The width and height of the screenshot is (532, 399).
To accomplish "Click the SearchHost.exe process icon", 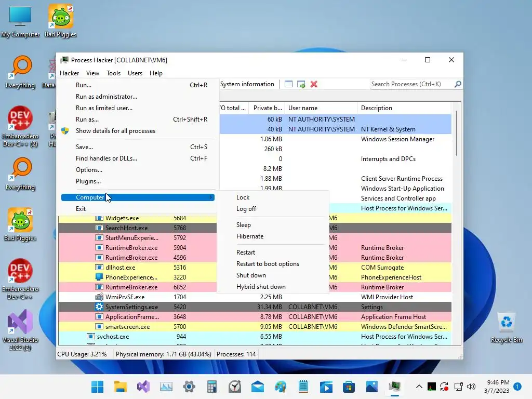I will [x=99, y=228].
